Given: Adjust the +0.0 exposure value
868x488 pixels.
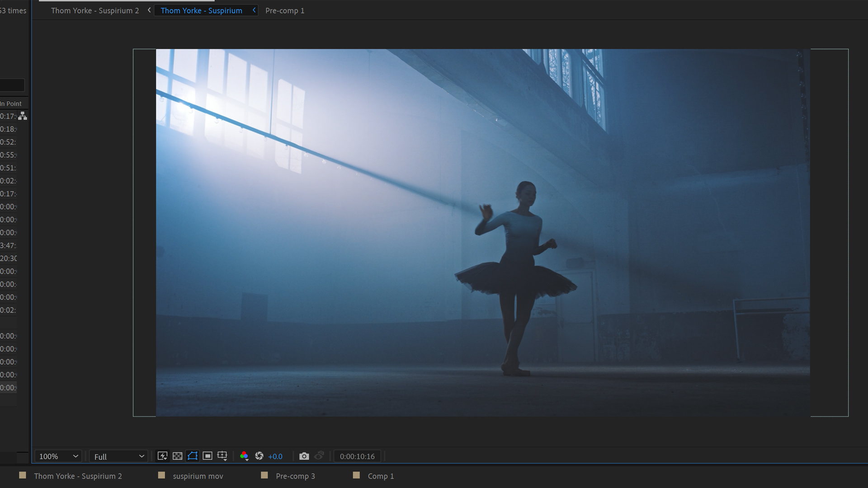Looking at the screenshot, I should click(x=275, y=456).
